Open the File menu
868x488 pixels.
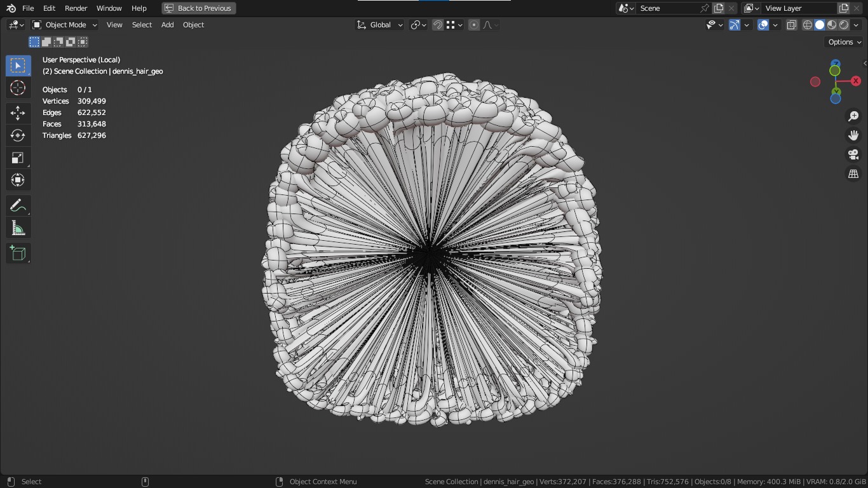28,8
